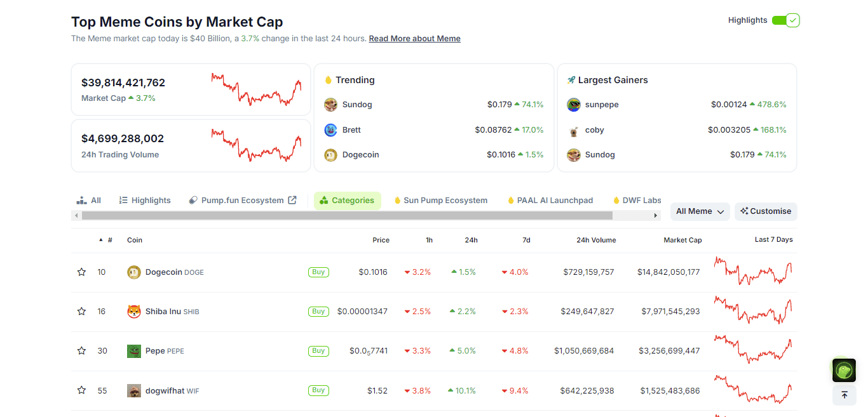This screenshot has width=868, height=417.
Task: Click Buy button for Pepe
Action: [x=318, y=351]
